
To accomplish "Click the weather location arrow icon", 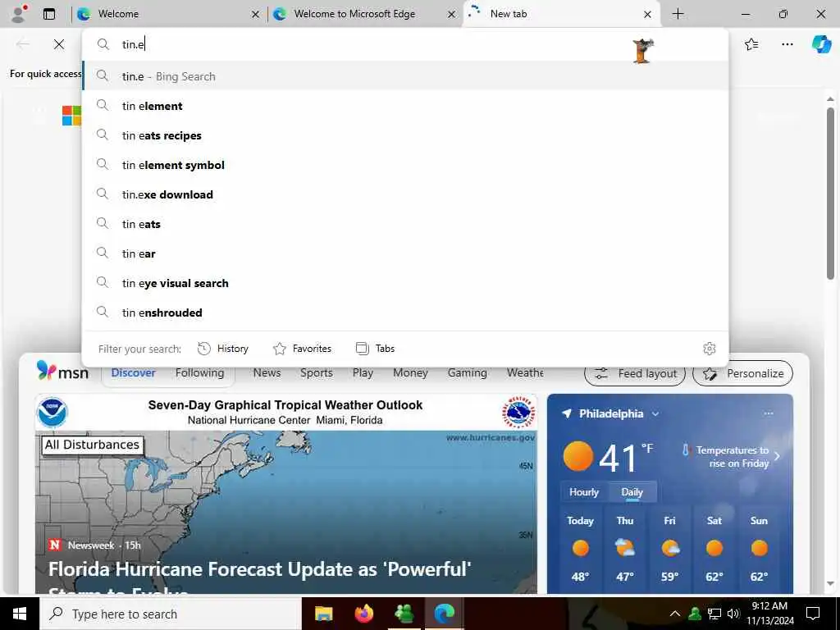I will tap(566, 413).
